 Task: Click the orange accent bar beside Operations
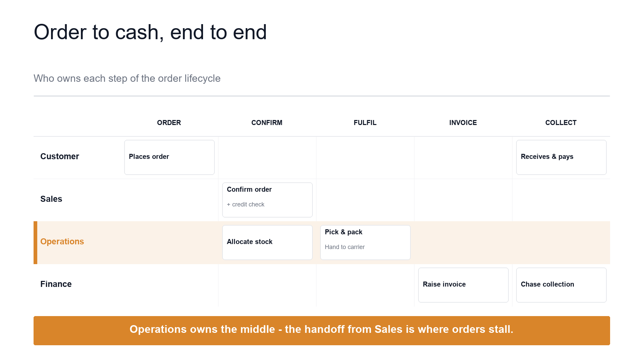coord(35,242)
